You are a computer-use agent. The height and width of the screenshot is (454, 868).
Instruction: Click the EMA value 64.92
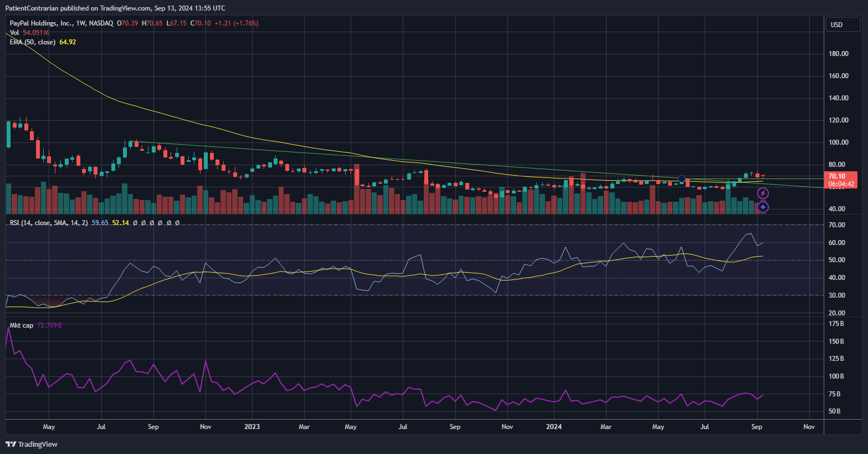click(x=68, y=42)
